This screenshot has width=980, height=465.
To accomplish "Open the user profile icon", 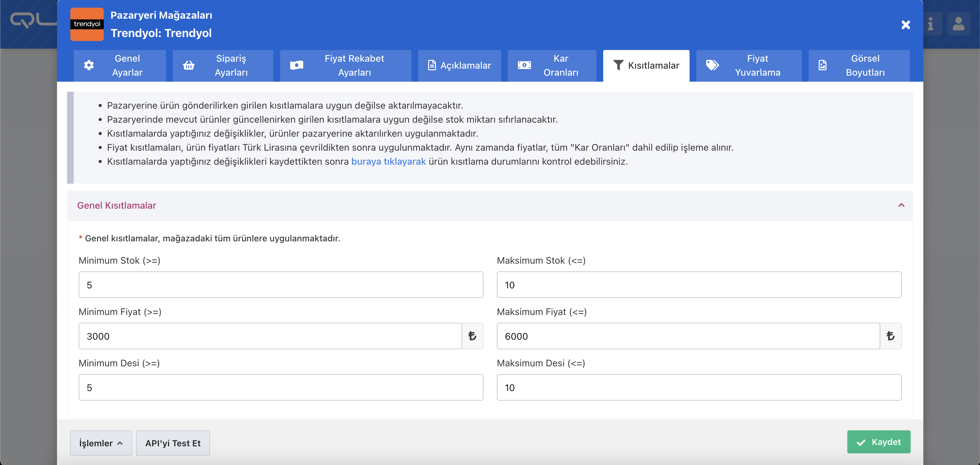I will [958, 24].
